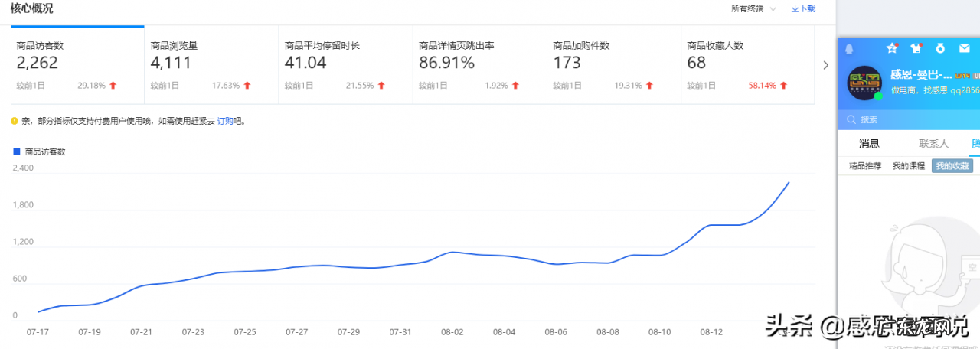Select the 商品详情页跳出率 metric card
The image size is (980, 349).
click(479, 64)
